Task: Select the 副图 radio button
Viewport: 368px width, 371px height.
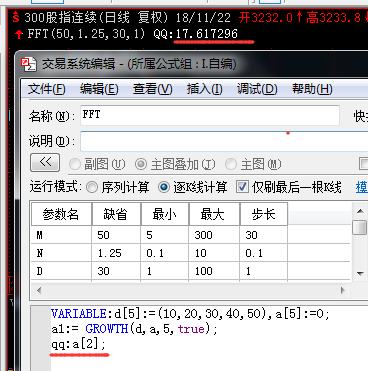Action: [75, 164]
